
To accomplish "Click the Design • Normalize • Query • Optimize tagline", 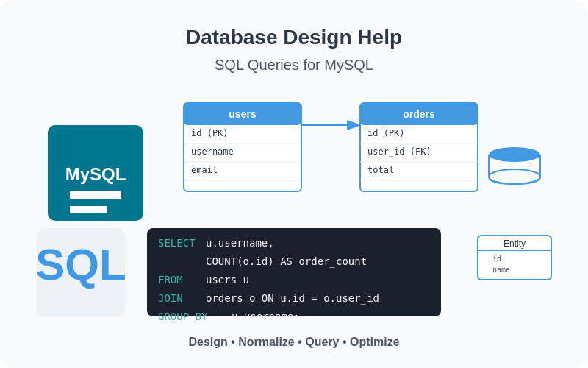I will tap(294, 342).
